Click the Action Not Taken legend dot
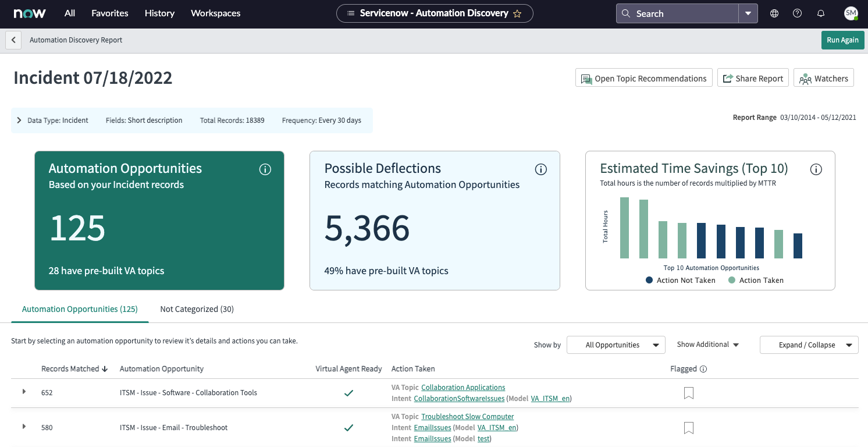 (649, 280)
